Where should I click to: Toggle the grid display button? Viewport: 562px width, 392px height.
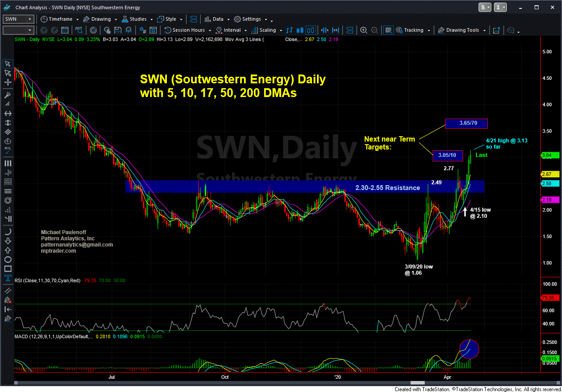coord(388,30)
